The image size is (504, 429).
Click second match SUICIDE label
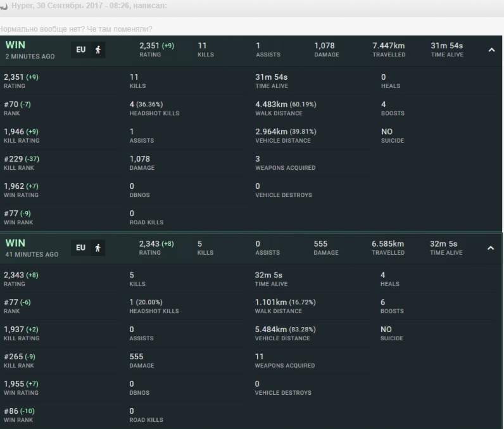click(x=392, y=338)
